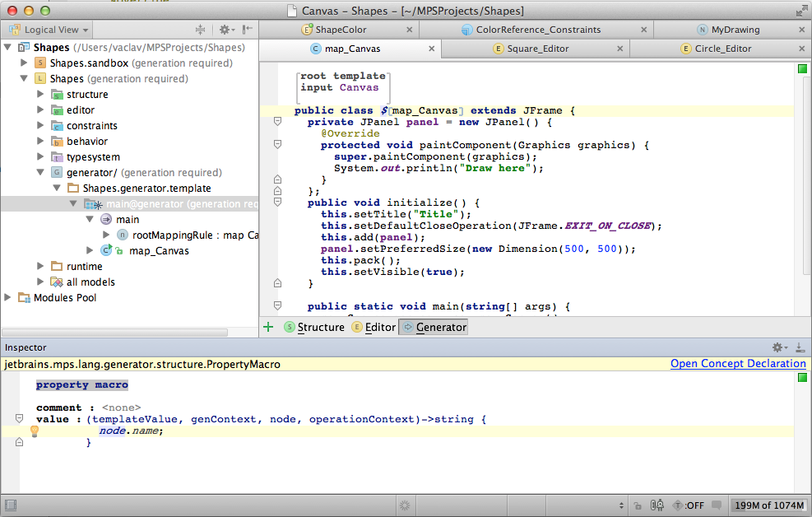The image size is (812, 517).
Task: Click the 199M of 1074M memory indicator
Action: click(x=769, y=505)
